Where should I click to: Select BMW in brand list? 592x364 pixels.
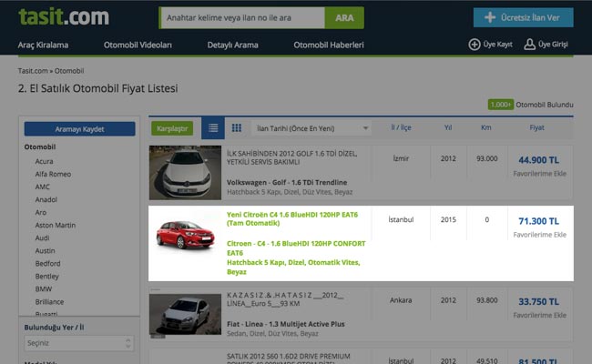pos(44,289)
